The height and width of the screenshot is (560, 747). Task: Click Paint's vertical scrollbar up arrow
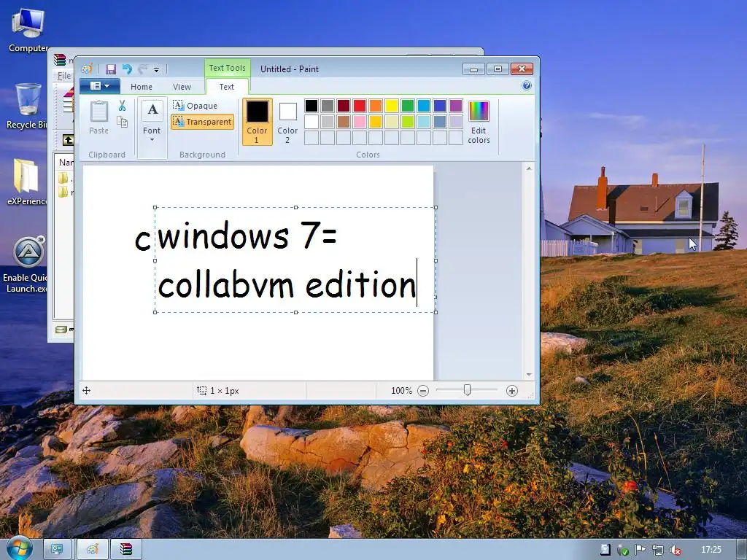coord(529,168)
